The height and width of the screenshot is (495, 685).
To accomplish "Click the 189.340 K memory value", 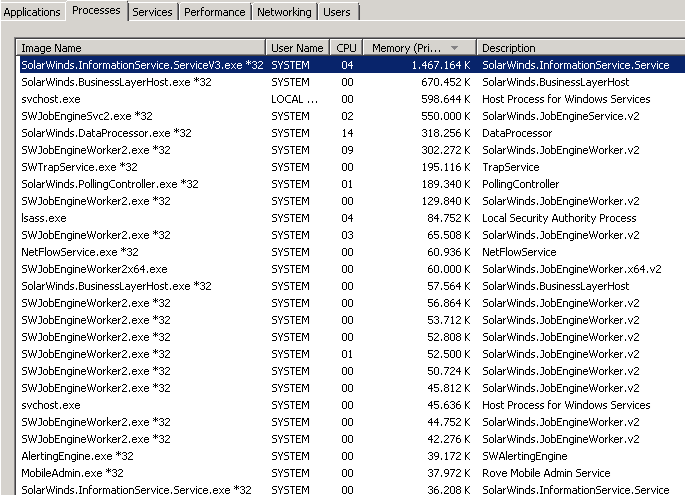I will 446,184.
